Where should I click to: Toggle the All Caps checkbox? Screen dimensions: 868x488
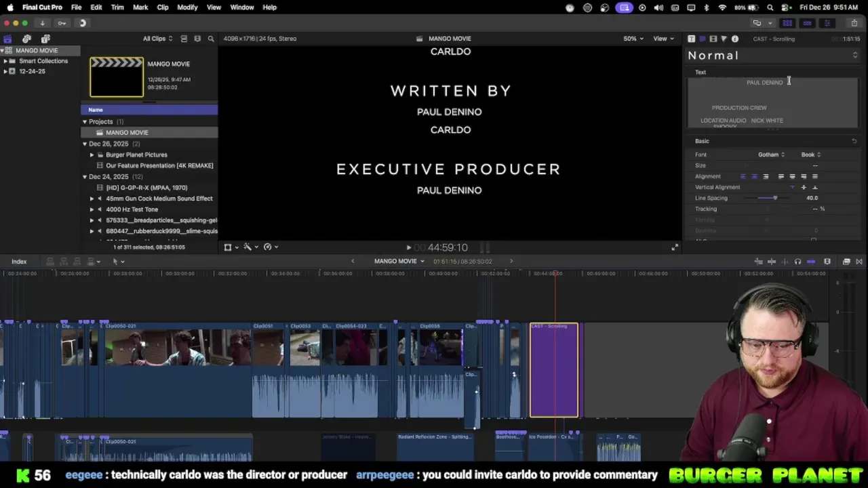coord(814,240)
